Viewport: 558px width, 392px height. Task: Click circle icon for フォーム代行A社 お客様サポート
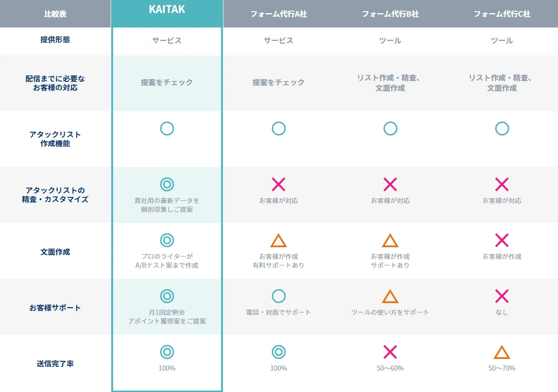click(278, 296)
